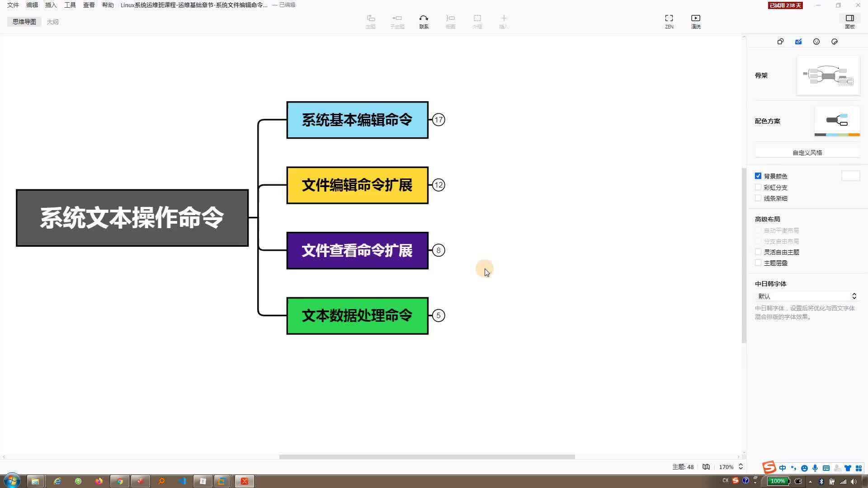Screen dimensions: 868x488
Task: Click the XMind taskbar icon
Action: coord(245,481)
